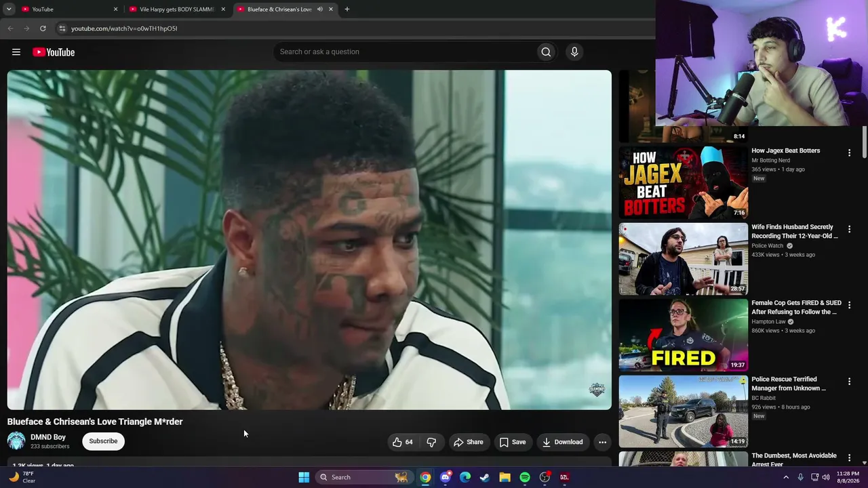Image resolution: width=868 pixels, height=488 pixels.
Task: Close the Blueface & Chrisean tab
Action: coord(331,9)
